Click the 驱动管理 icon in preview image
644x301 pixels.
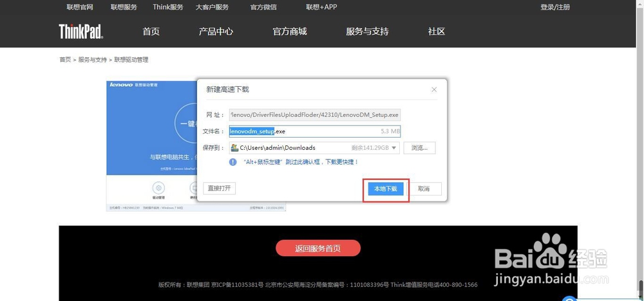(x=158, y=190)
